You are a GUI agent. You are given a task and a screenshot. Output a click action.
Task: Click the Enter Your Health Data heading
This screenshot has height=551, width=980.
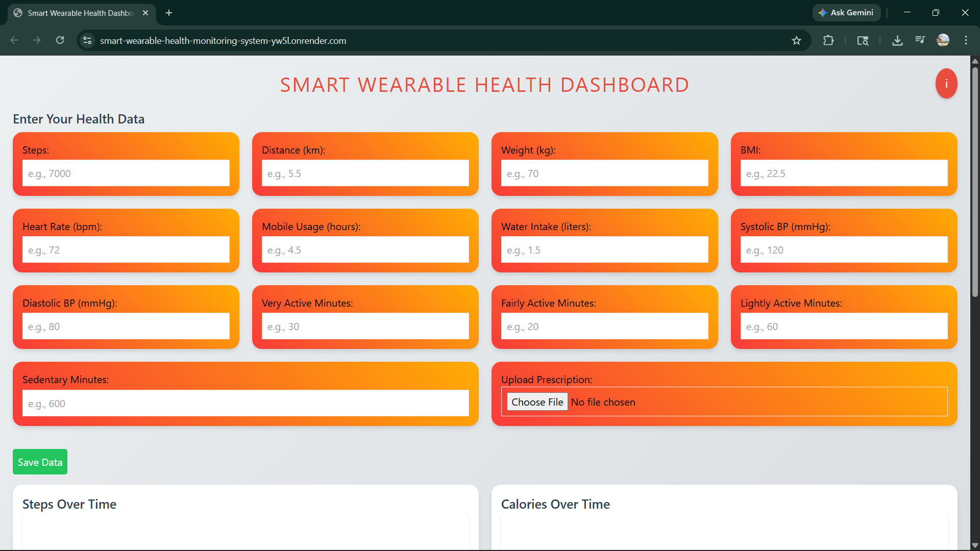pyautogui.click(x=79, y=119)
